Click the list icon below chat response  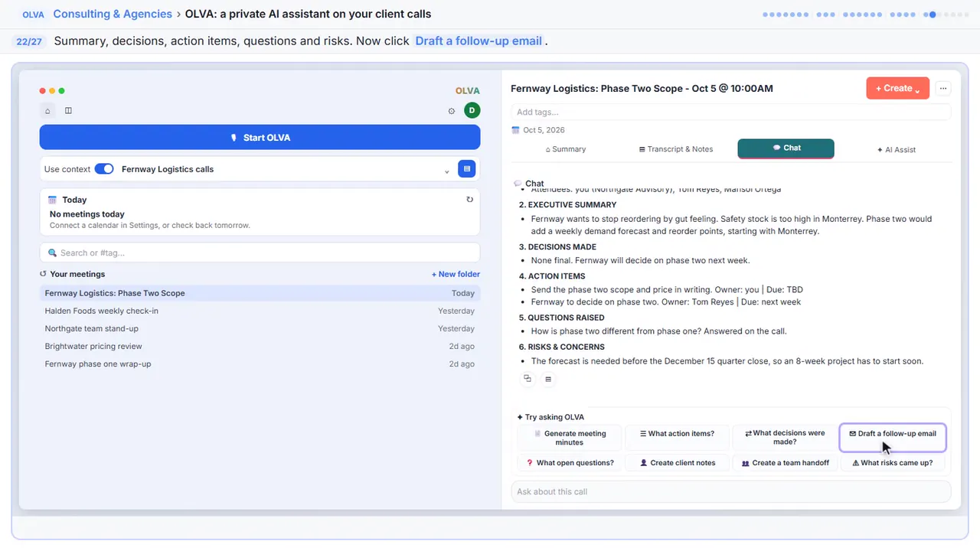548,378
